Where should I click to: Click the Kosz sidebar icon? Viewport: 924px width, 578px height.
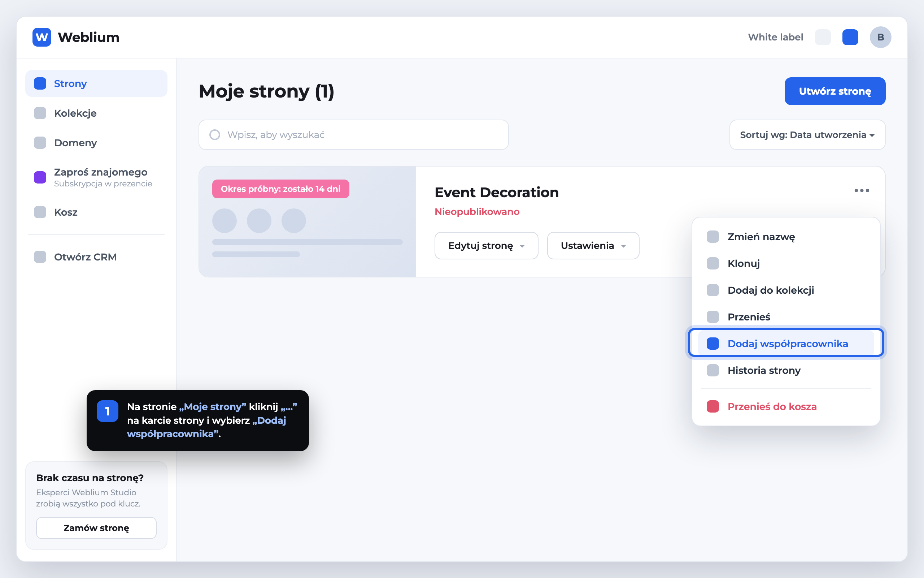pos(40,212)
